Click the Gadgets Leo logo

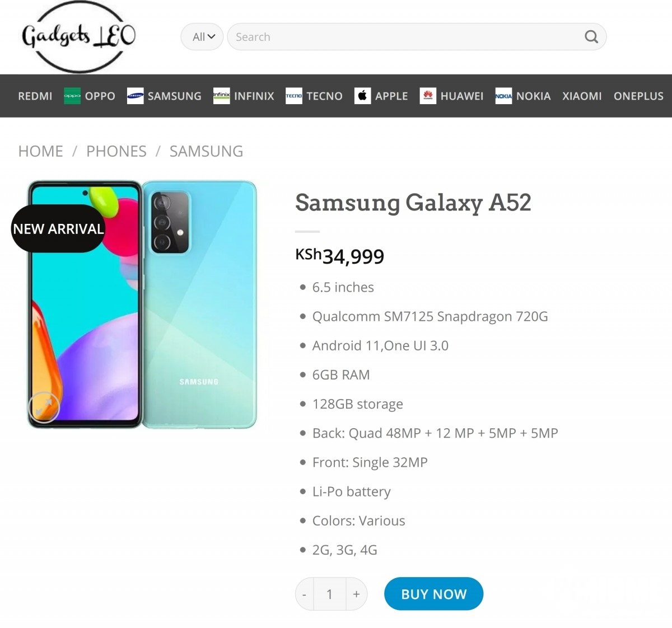[78, 37]
